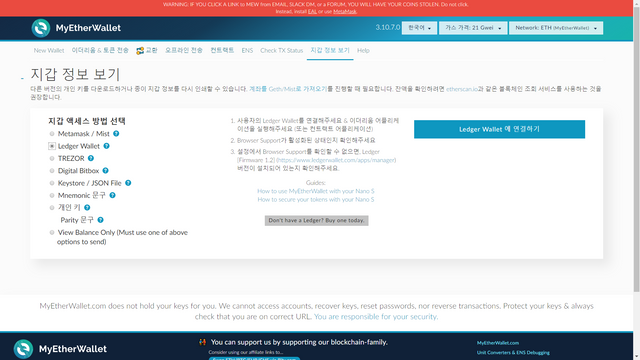This screenshot has width=640, height=360.
Task: Open help icon next to 개인 키
Action: [x=87, y=207]
